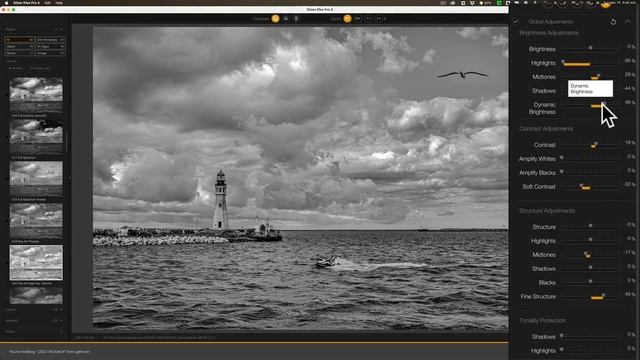This screenshot has height=360, width=640.
Task: Click the Structure slider handle
Action: pos(590,226)
